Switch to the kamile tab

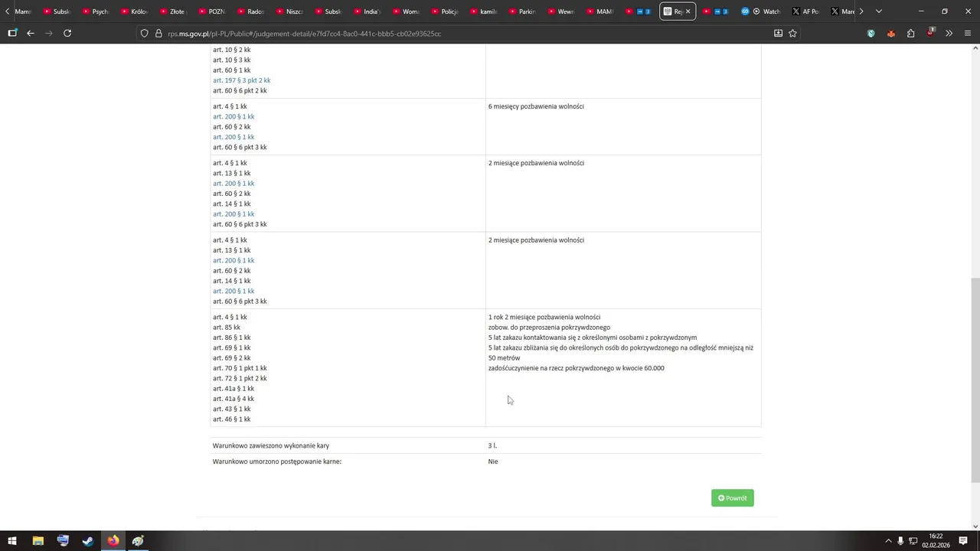(x=484, y=11)
